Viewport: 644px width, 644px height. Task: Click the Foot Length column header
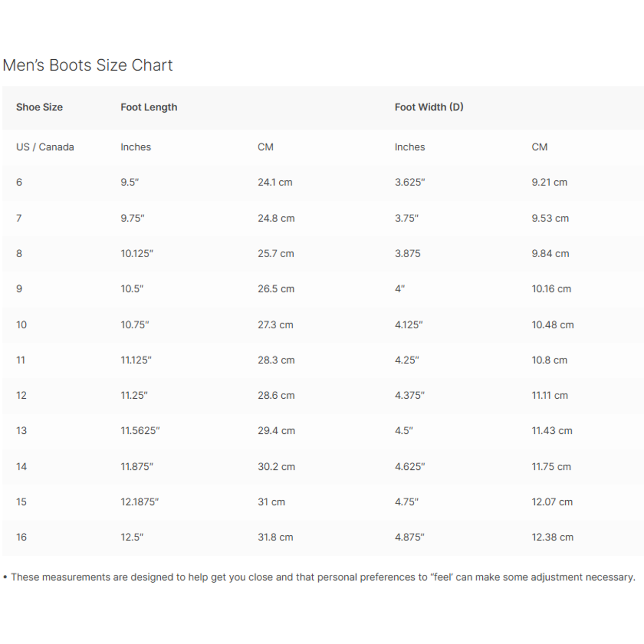149,107
